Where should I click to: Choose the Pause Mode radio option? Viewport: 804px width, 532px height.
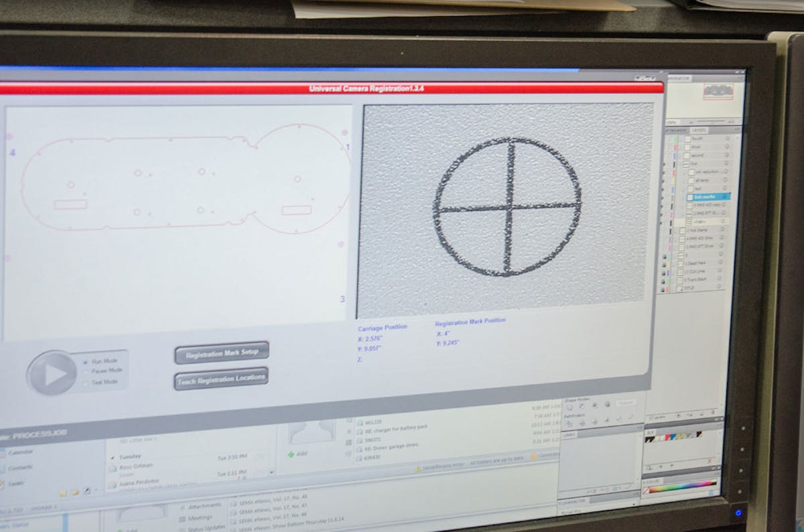[x=85, y=371]
